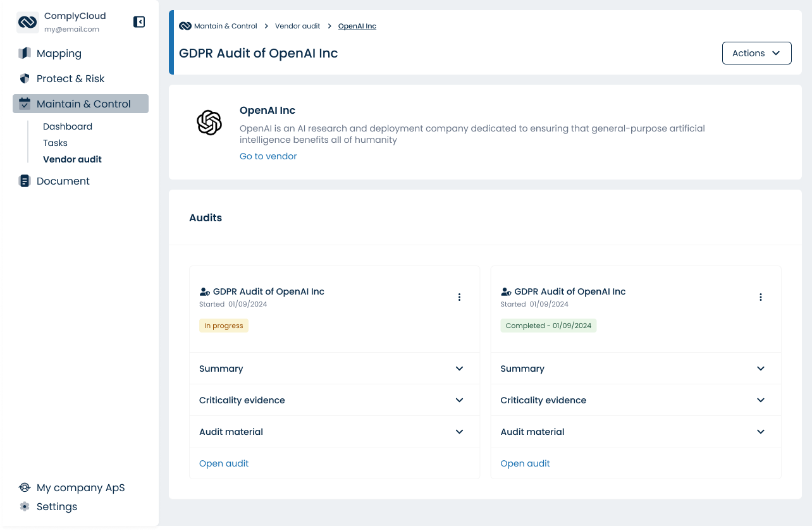The height and width of the screenshot is (531, 812).
Task: Click the Document page icon
Action: click(x=25, y=181)
